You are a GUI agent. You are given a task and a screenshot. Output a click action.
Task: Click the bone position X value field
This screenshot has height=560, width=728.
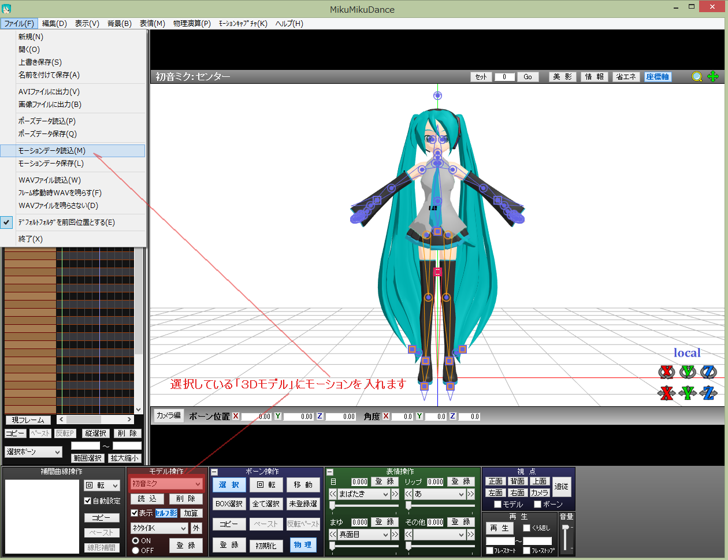256,416
